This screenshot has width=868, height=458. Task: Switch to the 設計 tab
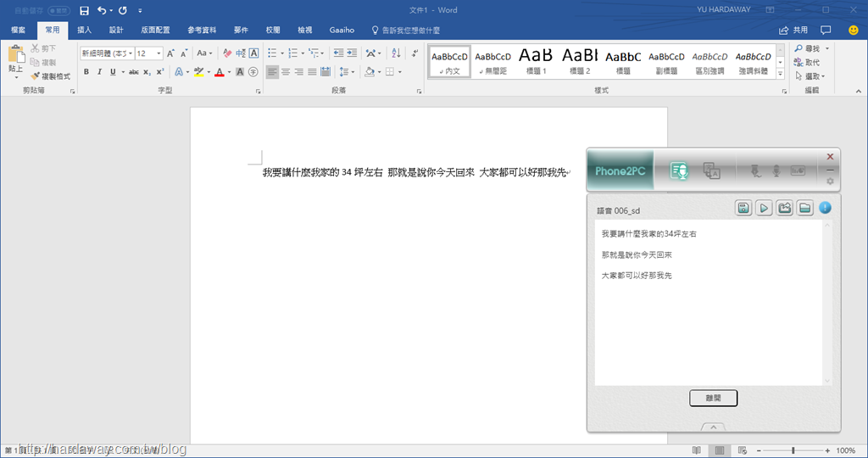(x=116, y=30)
